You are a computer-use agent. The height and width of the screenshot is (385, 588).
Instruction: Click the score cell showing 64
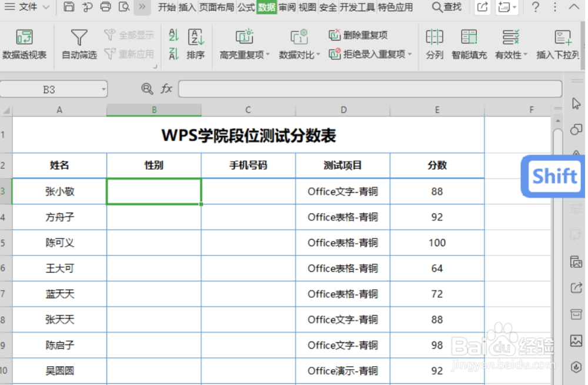437,268
